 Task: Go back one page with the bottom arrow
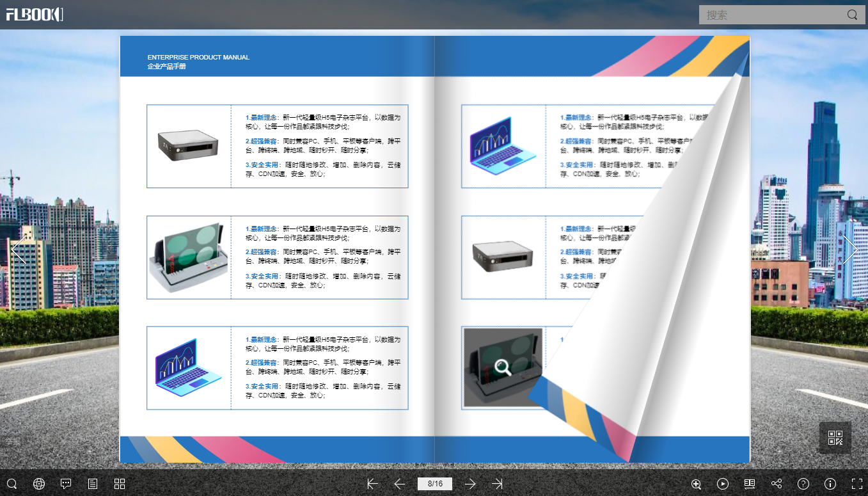pos(400,484)
